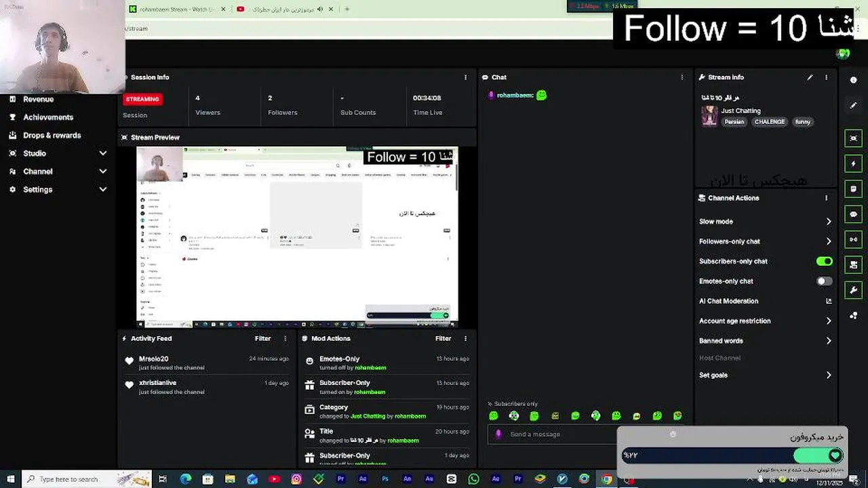
Task: Click the 00:34:08 Time Live value
Action: click(x=427, y=98)
